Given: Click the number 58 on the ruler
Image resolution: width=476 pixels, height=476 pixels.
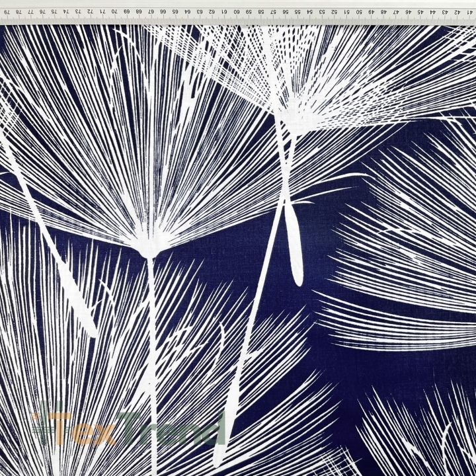Looking at the screenshot, I should tap(260, 12).
